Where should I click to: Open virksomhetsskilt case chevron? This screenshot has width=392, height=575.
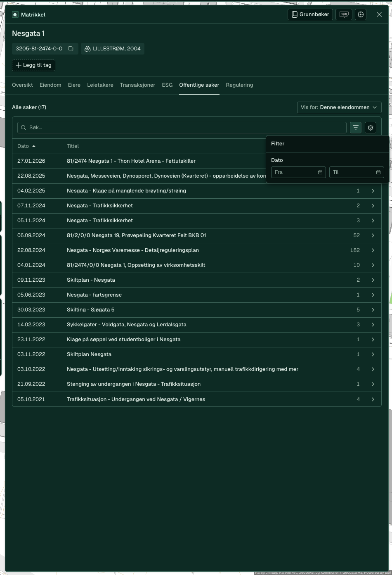[373, 265]
